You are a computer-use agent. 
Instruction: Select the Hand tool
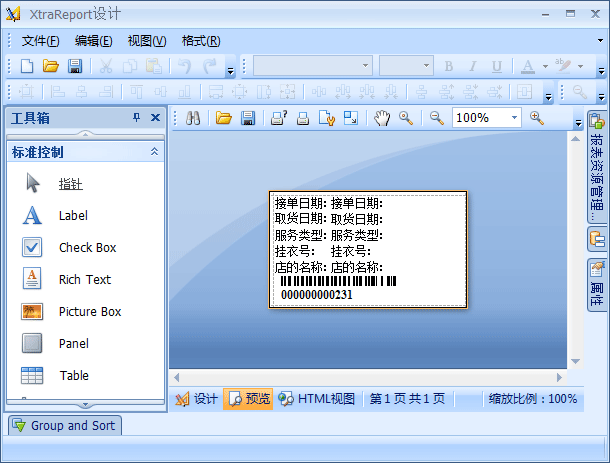[x=382, y=118]
